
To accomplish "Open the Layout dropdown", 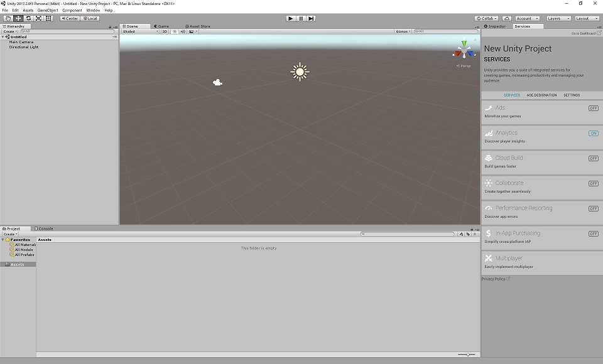I will tap(587, 18).
